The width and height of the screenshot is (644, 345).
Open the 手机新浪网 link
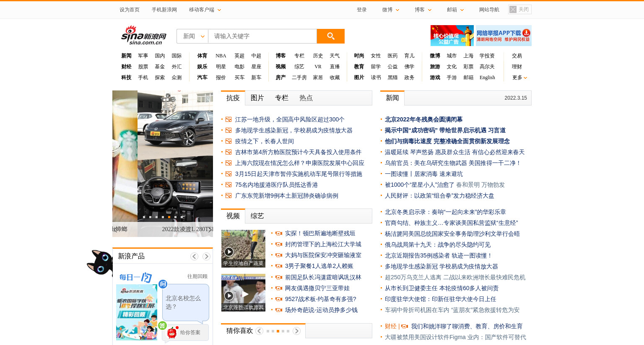coord(164,10)
